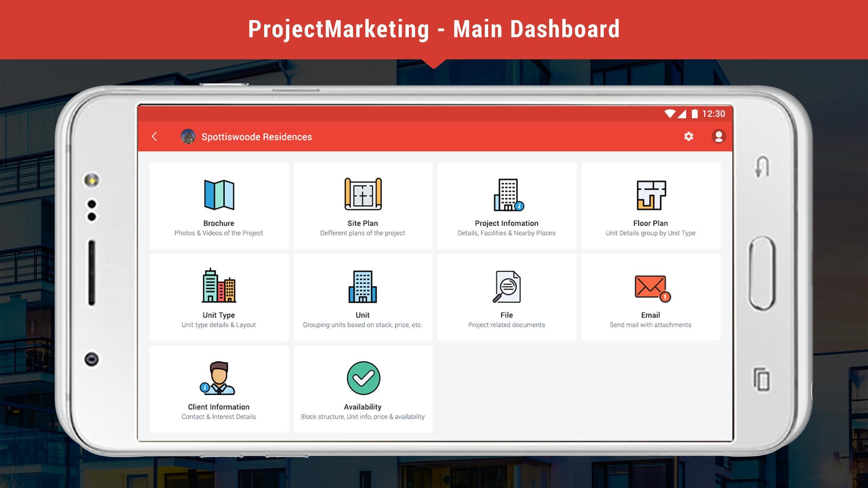
Task: Open the Project Infomation building icon
Action: pyautogui.click(x=509, y=195)
